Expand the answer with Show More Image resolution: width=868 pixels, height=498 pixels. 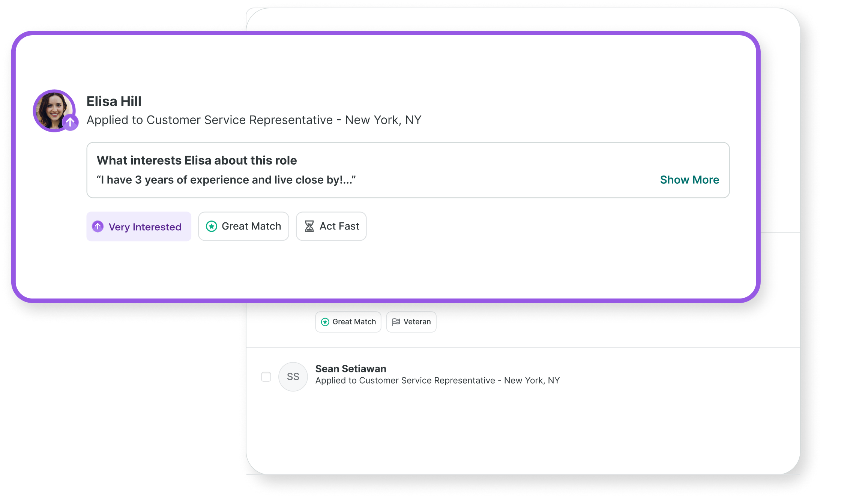coord(689,180)
